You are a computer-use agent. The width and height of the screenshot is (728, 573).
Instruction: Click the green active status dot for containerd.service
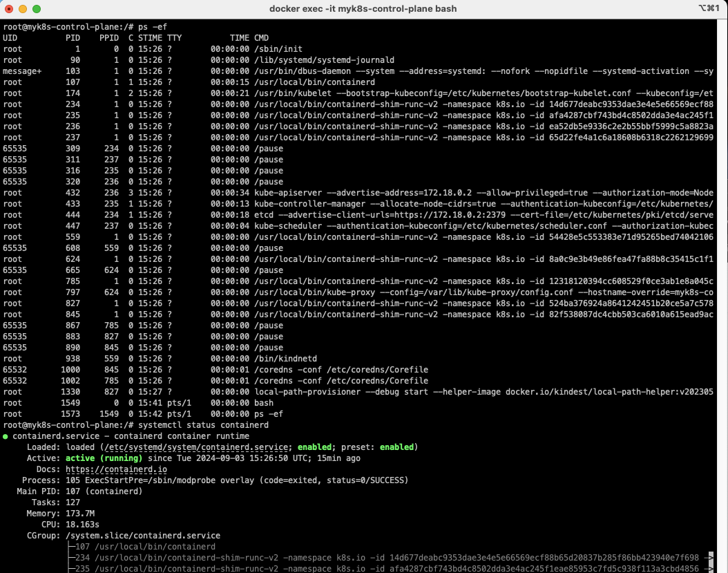(x=6, y=436)
